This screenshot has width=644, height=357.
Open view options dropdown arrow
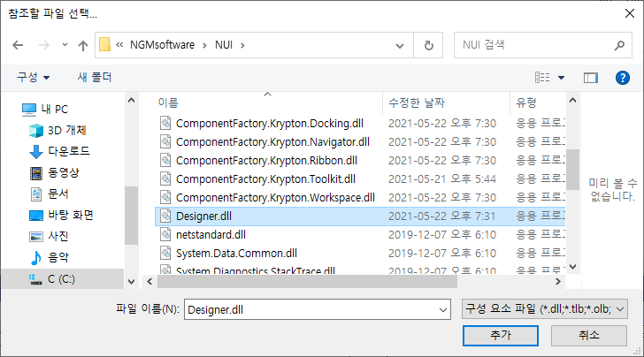pyautogui.click(x=561, y=78)
